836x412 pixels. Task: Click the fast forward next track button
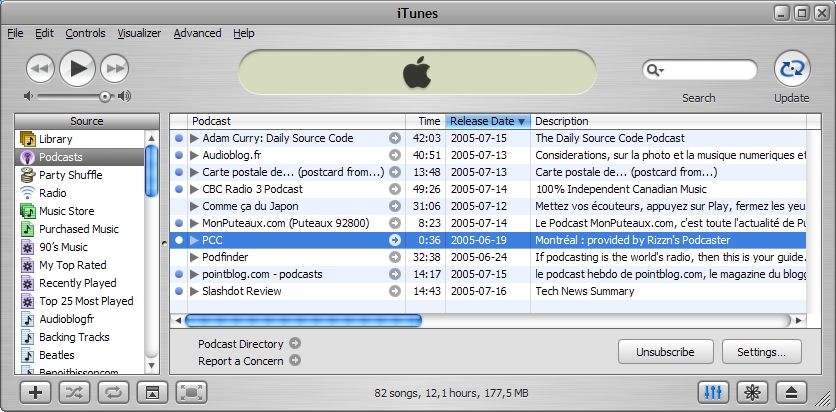click(x=115, y=68)
